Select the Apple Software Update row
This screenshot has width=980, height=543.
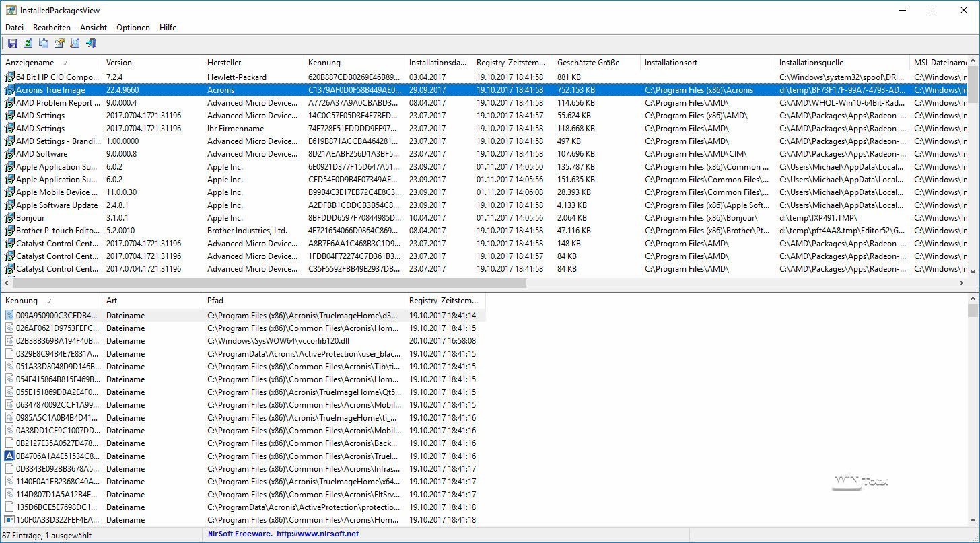57,205
